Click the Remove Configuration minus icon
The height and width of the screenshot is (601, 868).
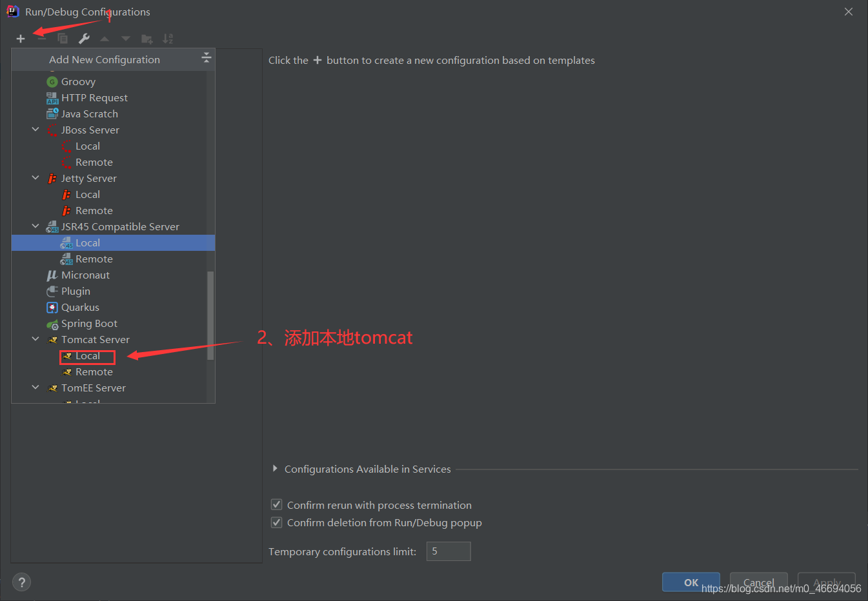pos(41,39)
